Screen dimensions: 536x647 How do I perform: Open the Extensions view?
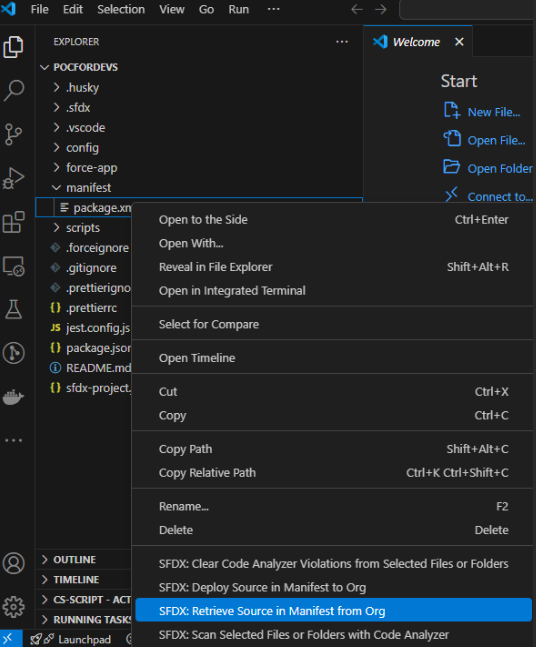click(14, 222)
